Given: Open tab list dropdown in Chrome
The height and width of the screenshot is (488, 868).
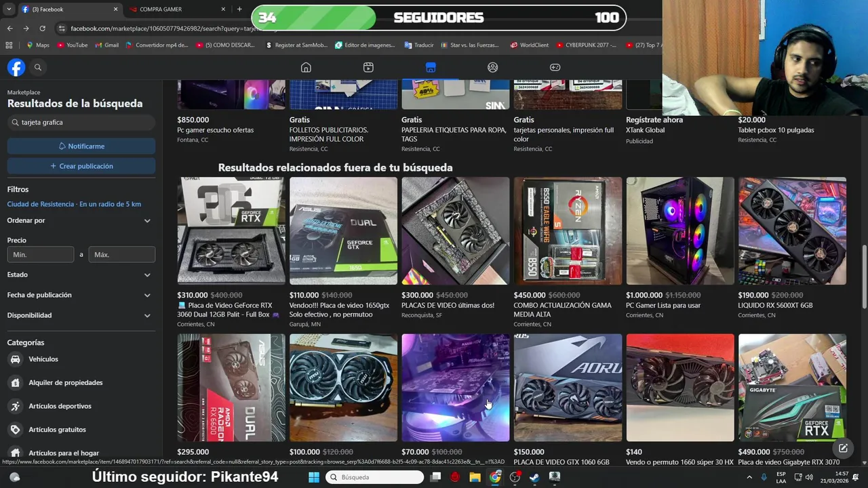Looking at the screenshot, I should 9,9.
